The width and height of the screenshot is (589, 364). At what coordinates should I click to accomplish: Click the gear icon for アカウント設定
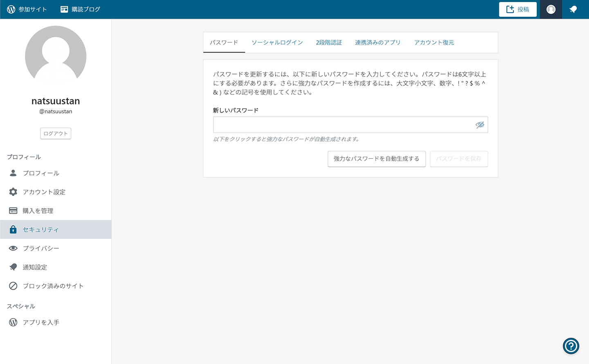click(13, 192)
